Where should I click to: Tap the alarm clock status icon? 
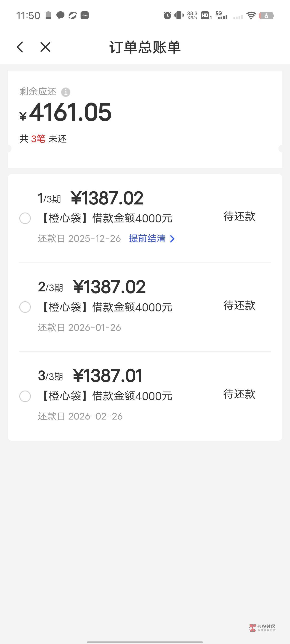[167, 15]
